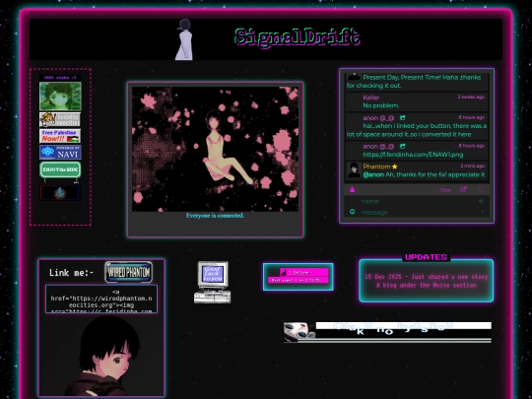Open the green anime face badge

click(60, 96)
